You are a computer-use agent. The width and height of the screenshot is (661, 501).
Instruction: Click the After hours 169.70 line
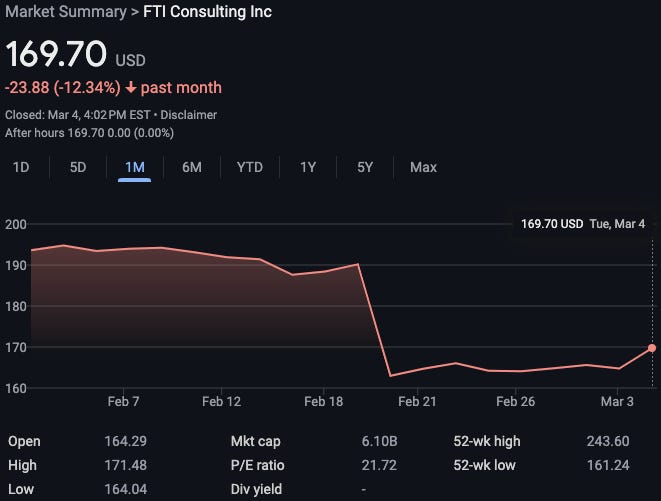coord(89,133)
